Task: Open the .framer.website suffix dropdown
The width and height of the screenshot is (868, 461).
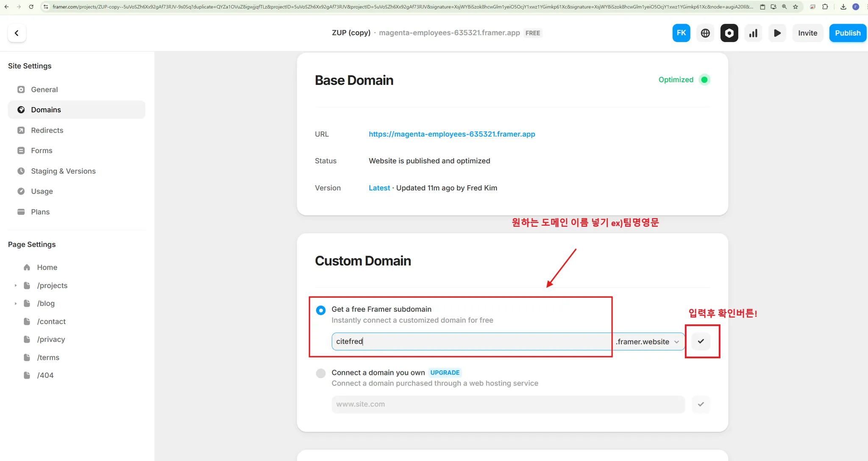Action: click(647, 342)
